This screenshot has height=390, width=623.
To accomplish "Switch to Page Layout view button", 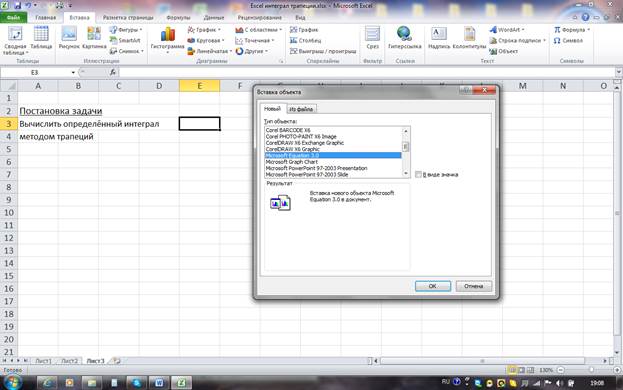I will 521,370.
